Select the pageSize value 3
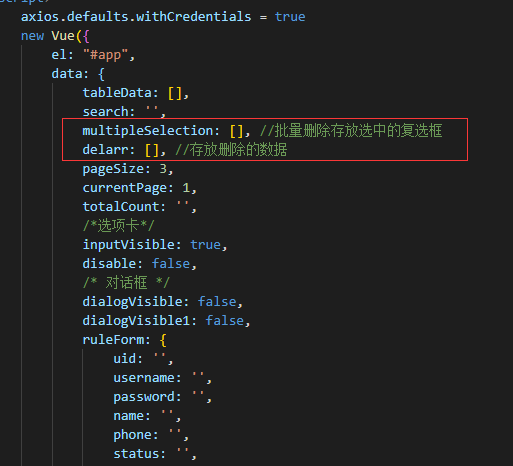This screenshot has width=513, height=466. click(163, 169)
